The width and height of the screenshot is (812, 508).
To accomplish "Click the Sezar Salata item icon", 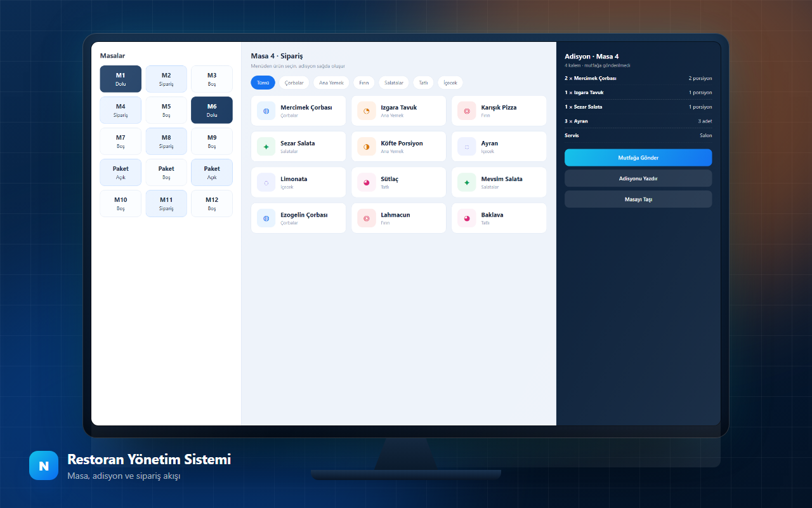I will (x=266, y=147).
